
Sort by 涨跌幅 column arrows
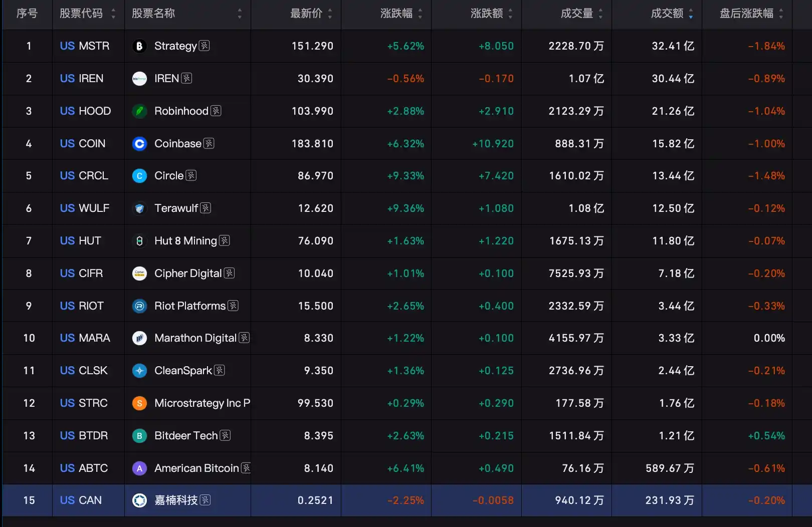click(x=420, y=14)
